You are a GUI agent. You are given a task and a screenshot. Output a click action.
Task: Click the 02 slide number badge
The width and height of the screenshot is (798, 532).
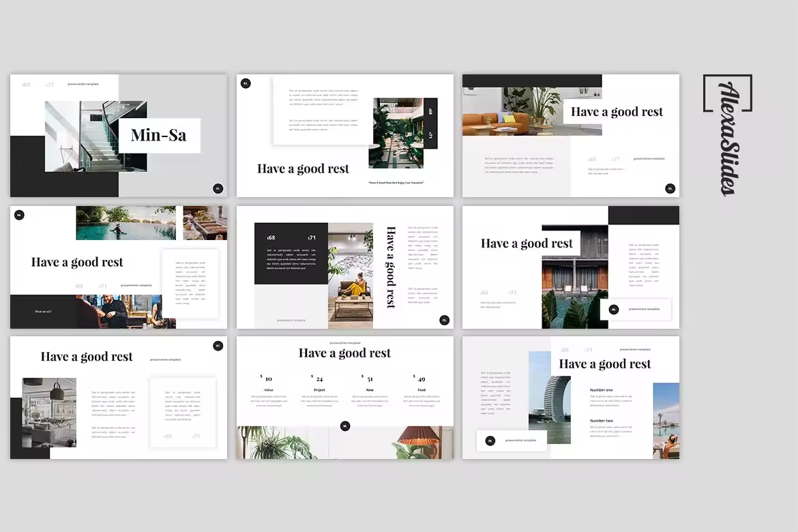(x=246, y=83)
